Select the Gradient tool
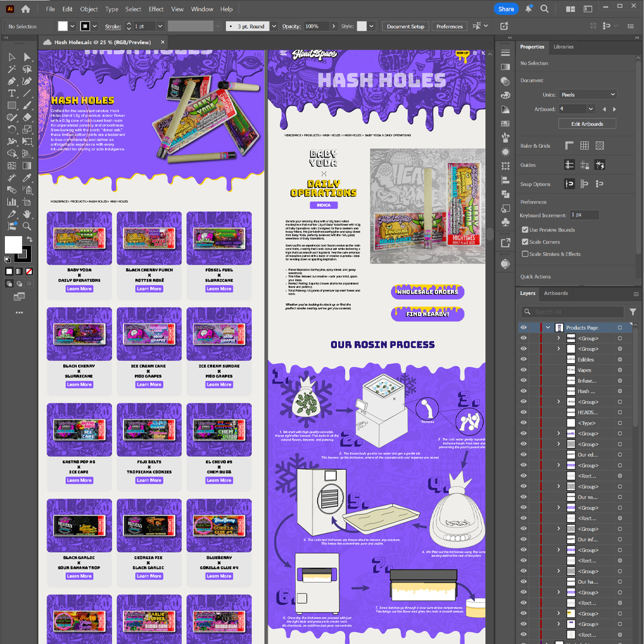The height and width of the screenshot is (644, 644). tap(27, 166)
